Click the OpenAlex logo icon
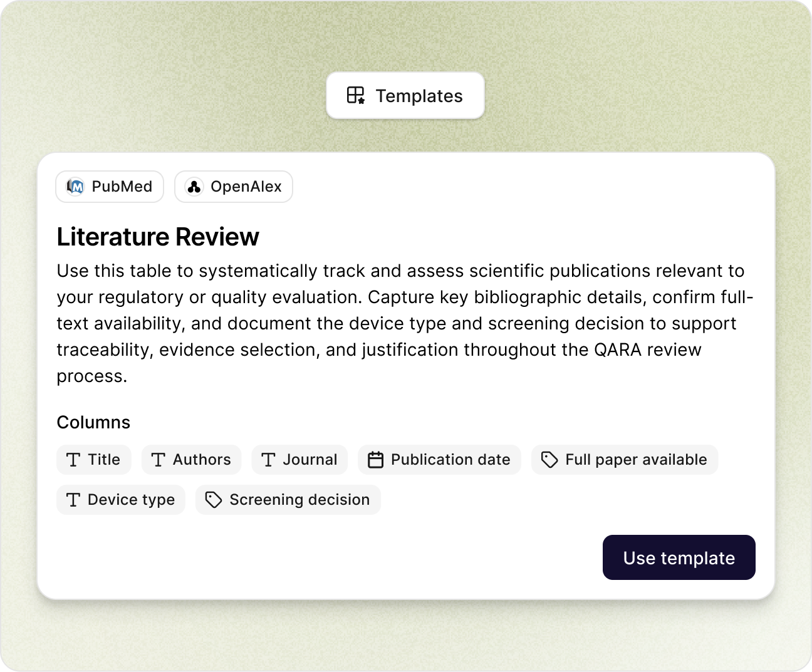Screen dimensions: 812x672 pyautogui.click(x=194, y=187)
